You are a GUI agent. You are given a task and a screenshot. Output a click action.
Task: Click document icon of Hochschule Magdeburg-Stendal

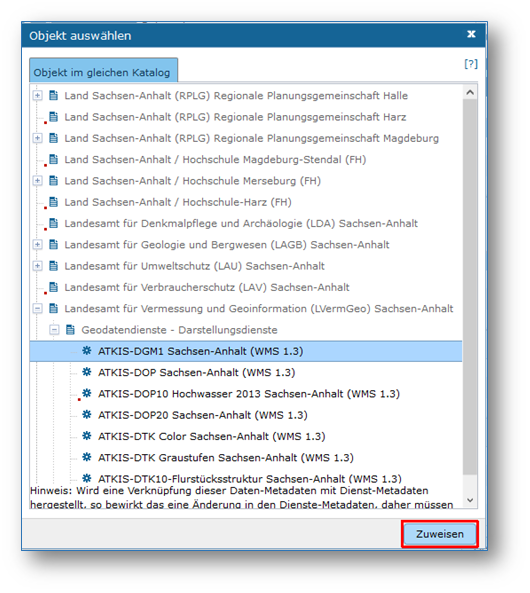click(54, 159)
